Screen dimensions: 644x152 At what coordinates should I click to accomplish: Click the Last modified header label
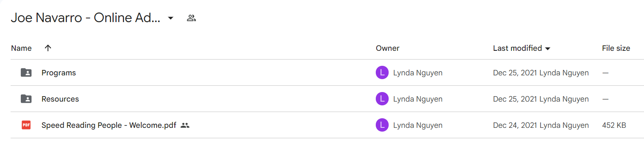click(517, 48)
